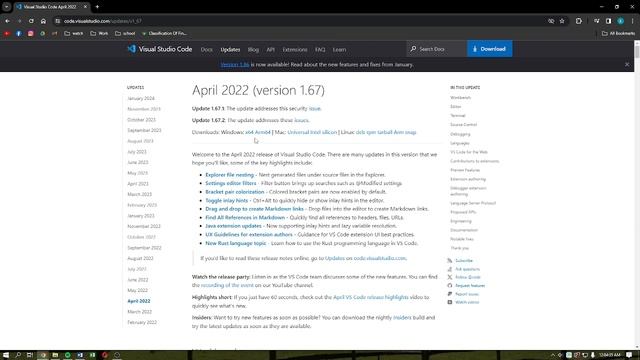Open the FAQ navigation item
The width and height of the screenshot is (640, 360).
(x=320, y=49)
